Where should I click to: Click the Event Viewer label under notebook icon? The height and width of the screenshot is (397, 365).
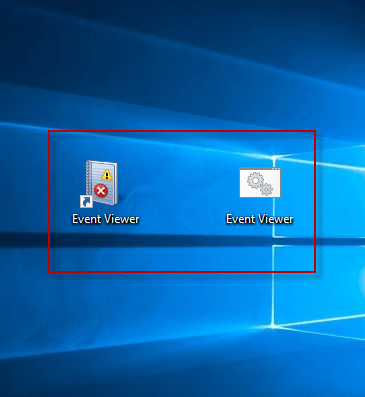(106, 219)
